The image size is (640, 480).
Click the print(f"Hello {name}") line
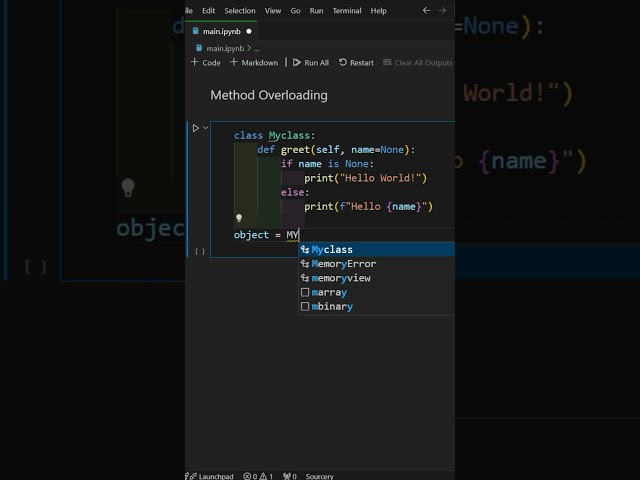point(368,207)
